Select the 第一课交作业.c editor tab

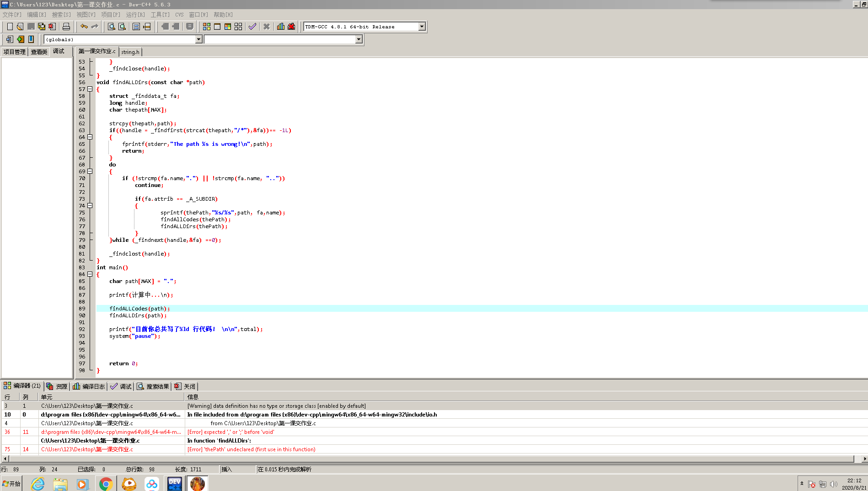pyautogui.click(x=97, y=51)
